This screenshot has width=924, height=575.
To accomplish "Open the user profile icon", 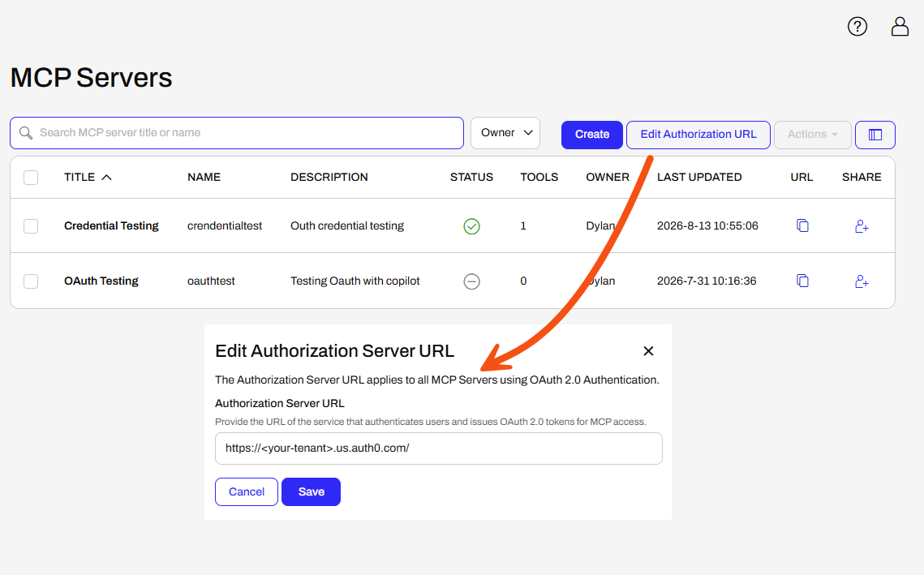I will pyautogui.click(x=900, y=27).
